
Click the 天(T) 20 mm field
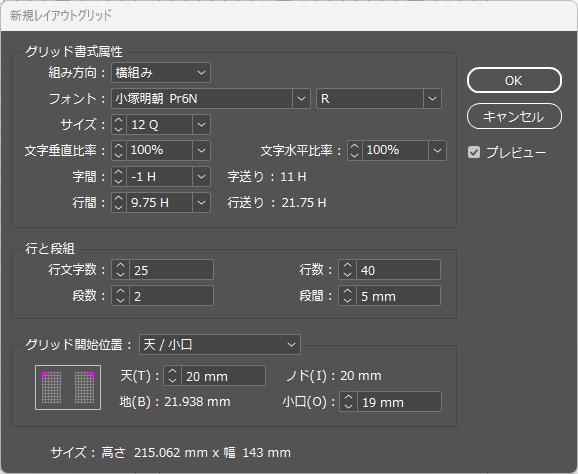(x=223, y=376)
